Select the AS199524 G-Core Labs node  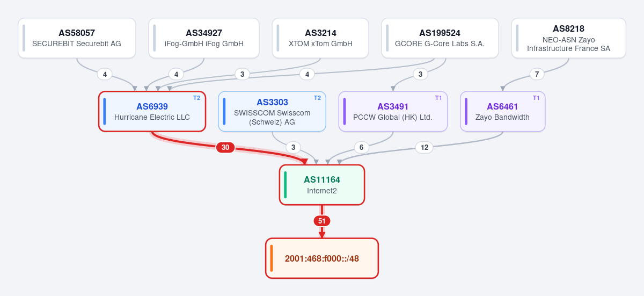(440, 38)
